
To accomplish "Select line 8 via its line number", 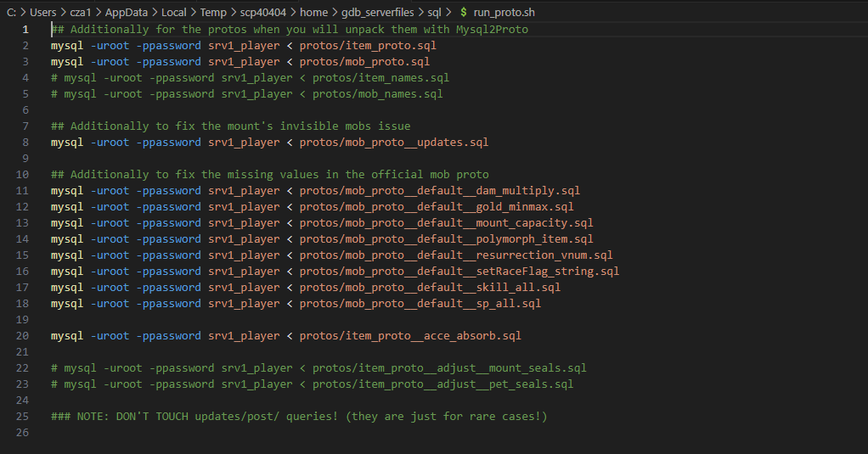I will tap(25, 143).
